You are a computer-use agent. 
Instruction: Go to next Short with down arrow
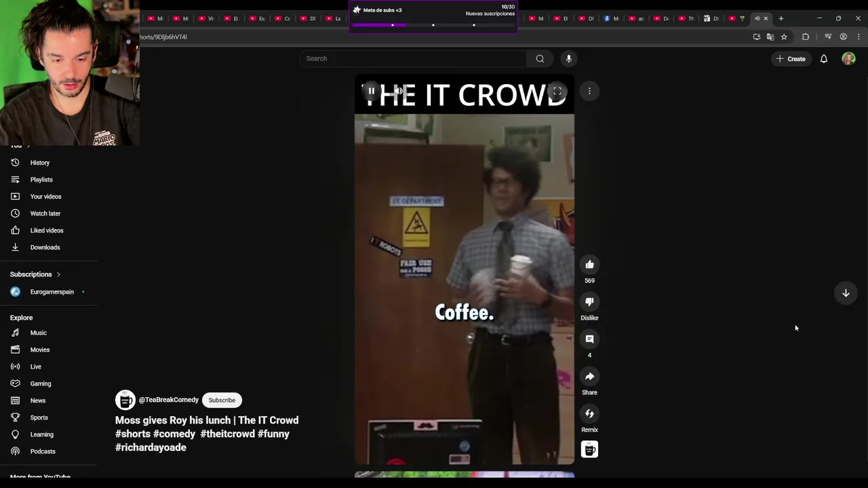[846, 293]
